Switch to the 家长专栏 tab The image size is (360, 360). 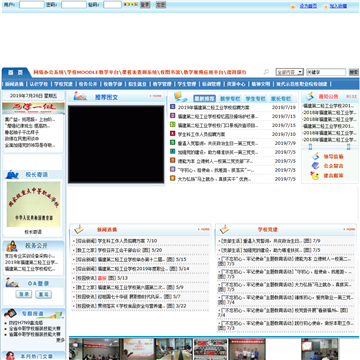[281, 99]
